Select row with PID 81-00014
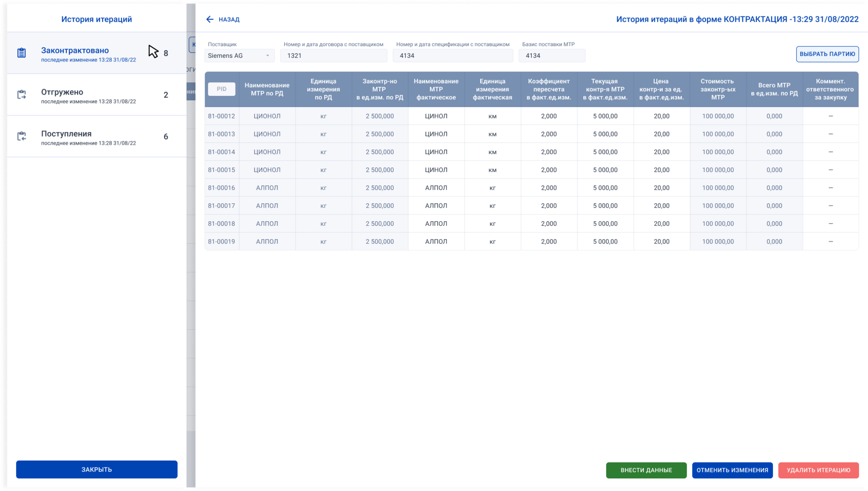 (532, 152)
